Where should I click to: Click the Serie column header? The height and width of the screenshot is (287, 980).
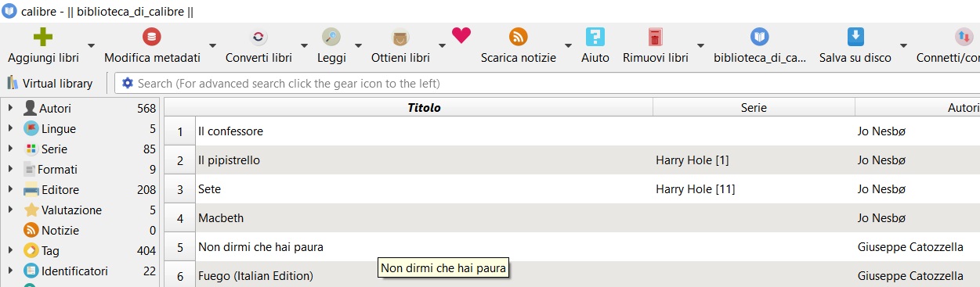(x=754, y=108)
